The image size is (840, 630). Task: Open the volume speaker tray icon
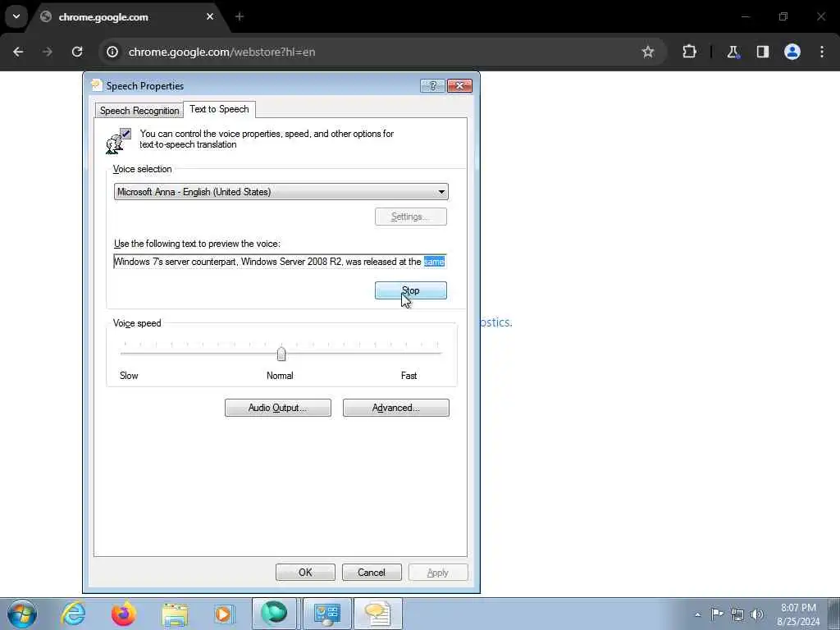(x=757, y=614)
